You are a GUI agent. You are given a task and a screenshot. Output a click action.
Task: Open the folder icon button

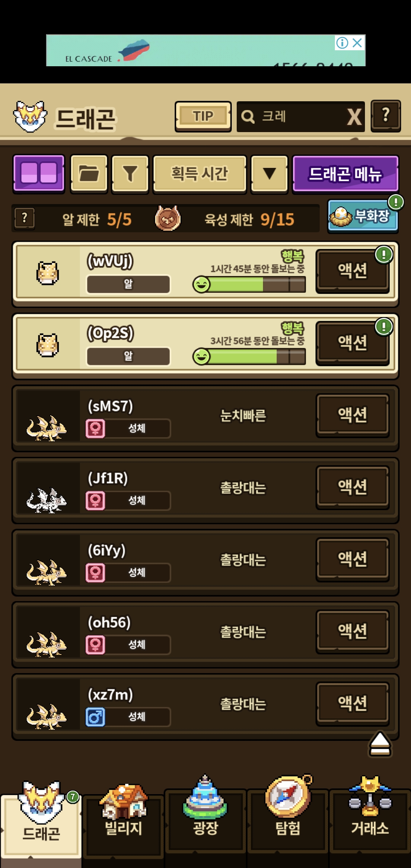[89, 174]
